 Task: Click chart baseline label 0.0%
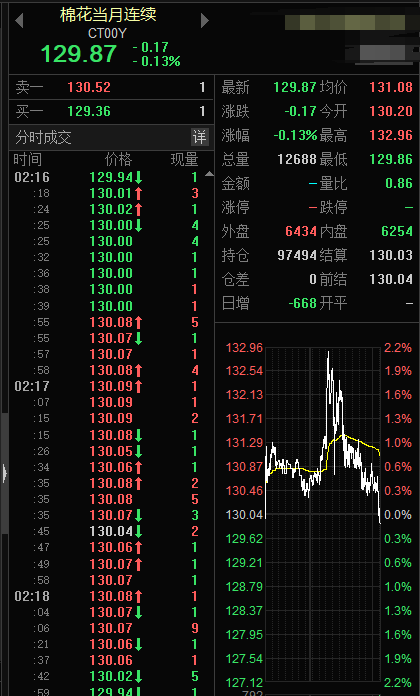click(398, 515)
